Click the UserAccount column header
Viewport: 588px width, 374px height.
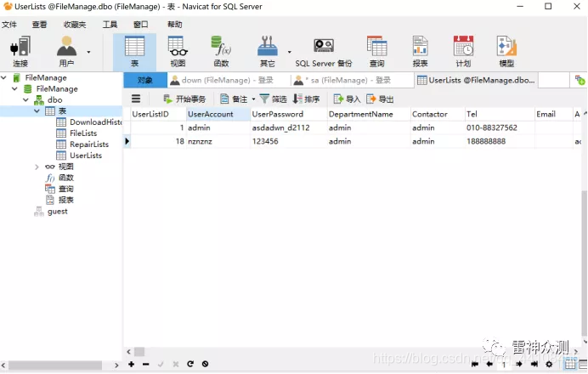click(218, 114)
